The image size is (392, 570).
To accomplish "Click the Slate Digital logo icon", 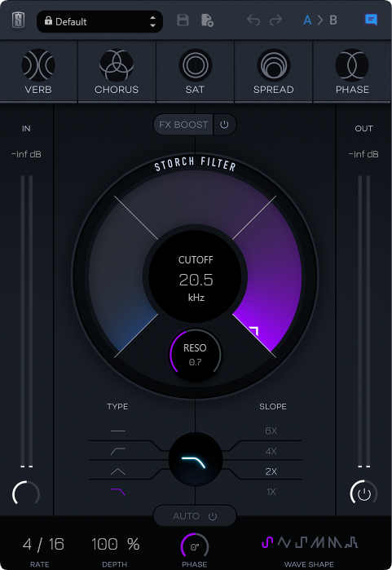I will (x=18, y=20).
